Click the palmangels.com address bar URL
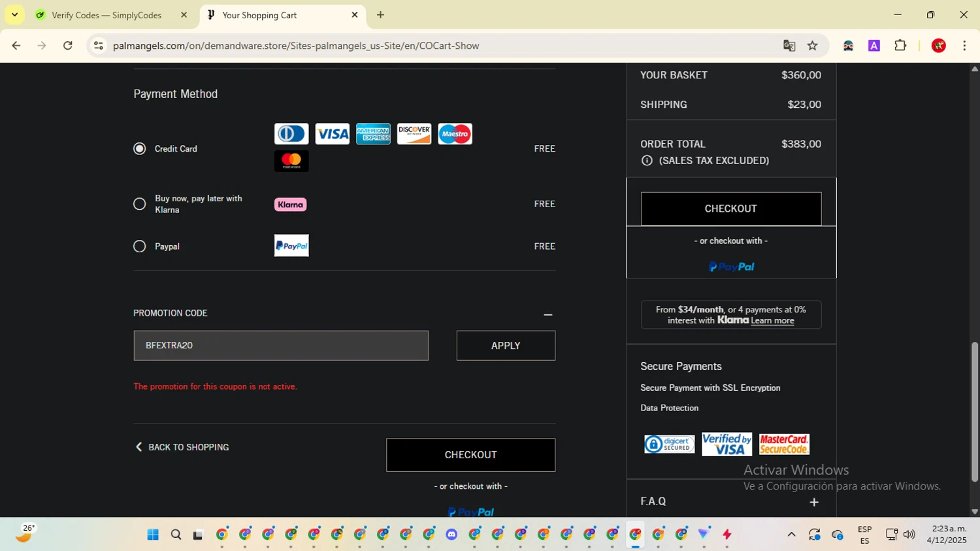Screen dimensions: 980x551 coord(296,46)
